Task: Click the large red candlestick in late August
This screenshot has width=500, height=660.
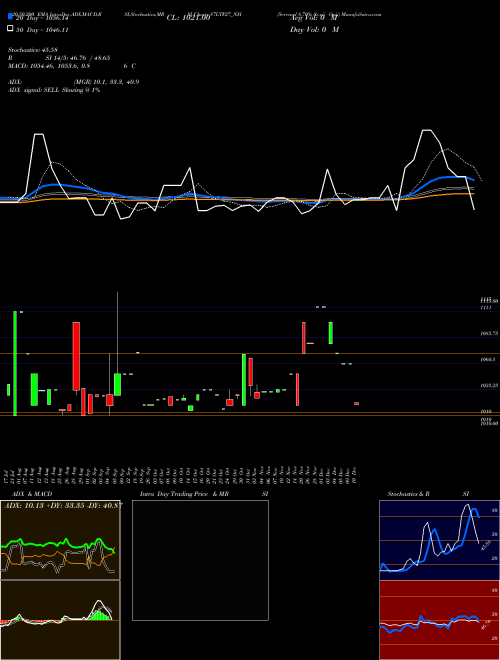Action: (x=76, y=356)
